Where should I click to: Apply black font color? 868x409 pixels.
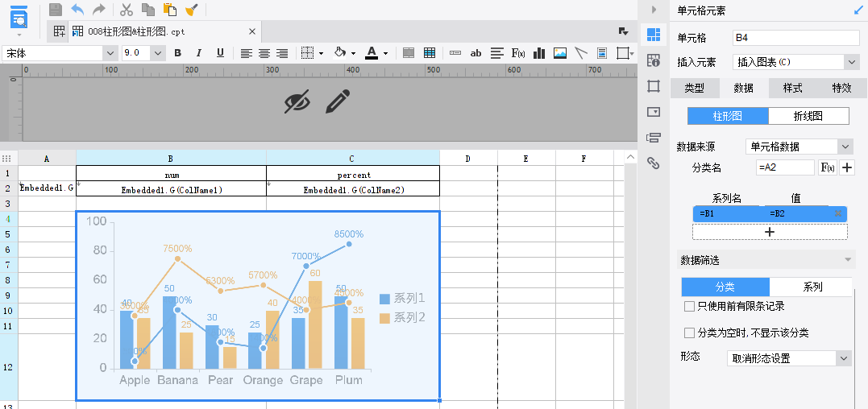[x=372, y=53]
